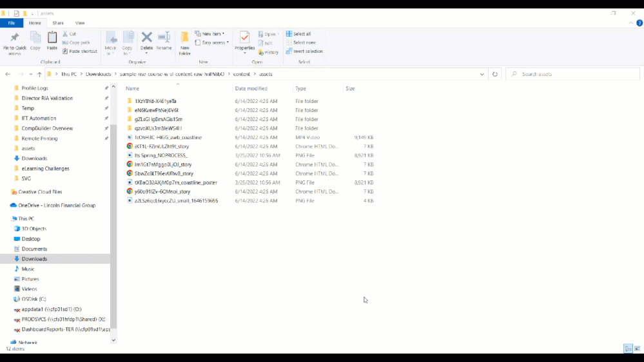Open Profile Logs in Quick access
Screen dimensions: 644x362
(35, 88)
